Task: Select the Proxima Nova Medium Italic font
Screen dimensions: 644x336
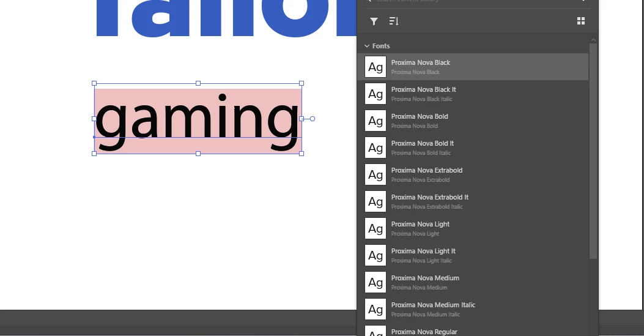Action: (473, 309)
